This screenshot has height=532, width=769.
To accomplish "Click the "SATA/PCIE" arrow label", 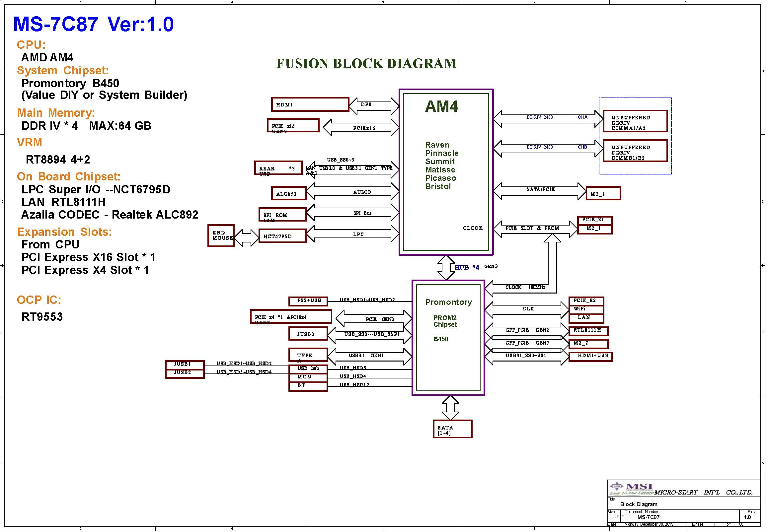I will click(x=541, y=189).
